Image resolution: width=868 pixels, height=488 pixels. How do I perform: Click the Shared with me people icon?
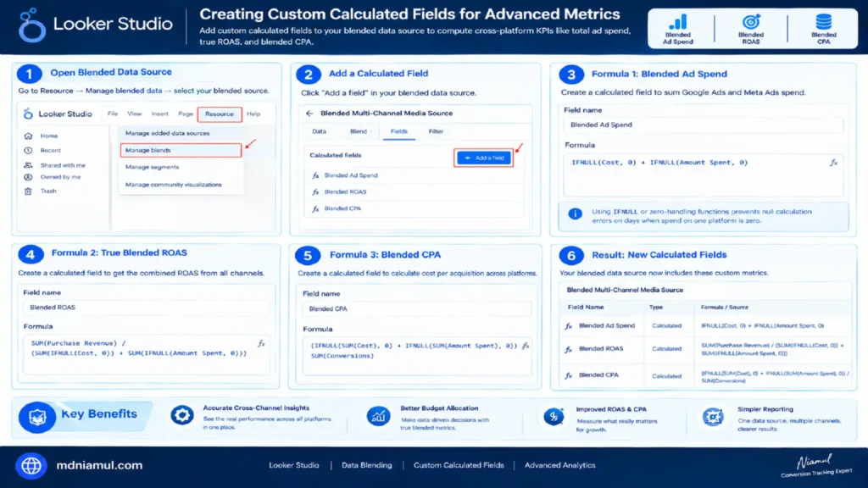pyautogui.click(x=28, y=165)
